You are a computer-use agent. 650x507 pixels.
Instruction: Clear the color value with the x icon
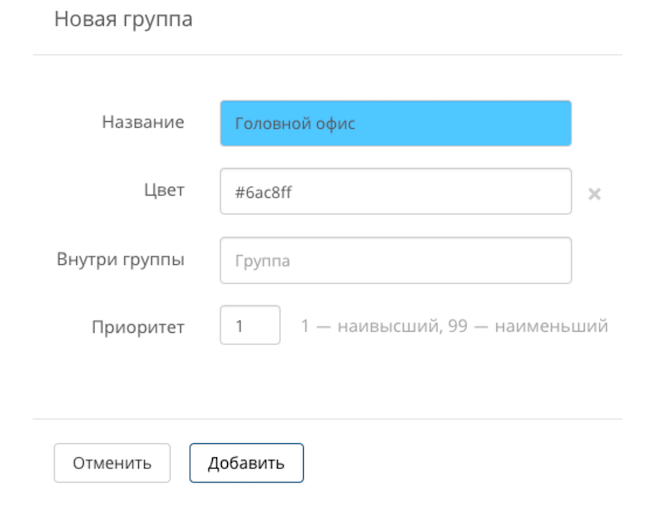pos(594,194)
